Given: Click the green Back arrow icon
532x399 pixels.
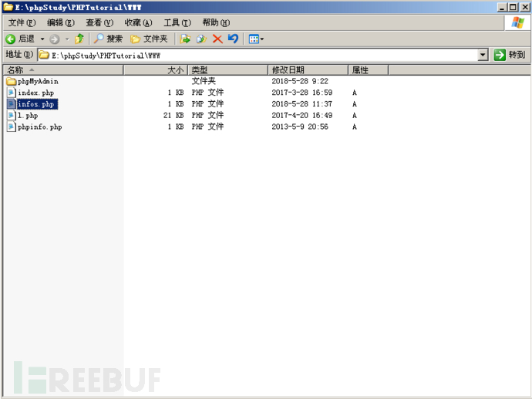Looking at the screenshot, I should (x=11, y=39).
